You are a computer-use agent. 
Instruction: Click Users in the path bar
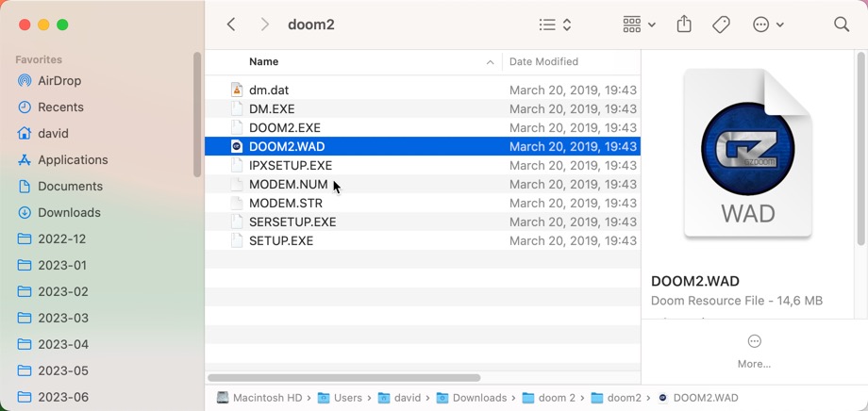coord(340,398)
